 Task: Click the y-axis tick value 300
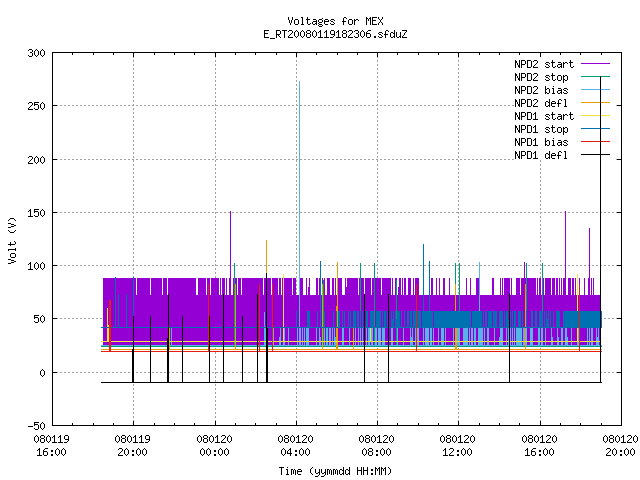pyautogui.click(x=36, y=53)
